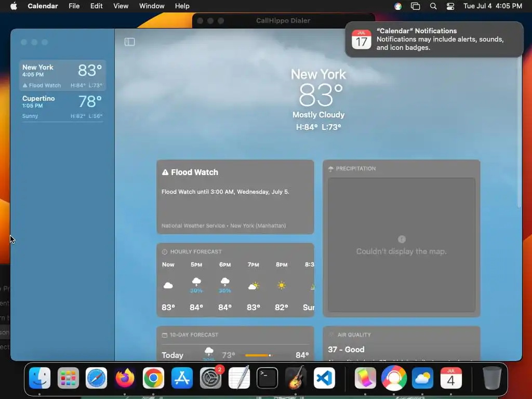Open Finder from the Dock
The image size is (532, 399).
click(39, 378)
